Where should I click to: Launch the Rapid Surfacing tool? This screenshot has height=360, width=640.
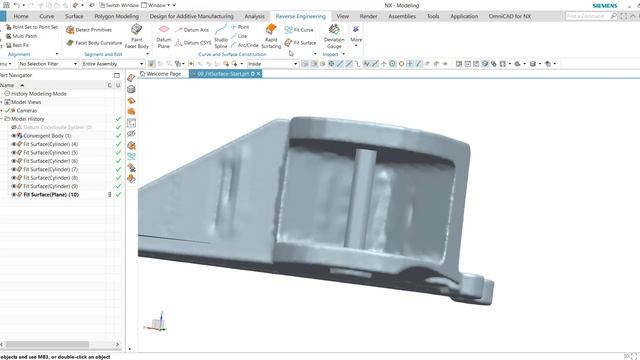[271, 36]
